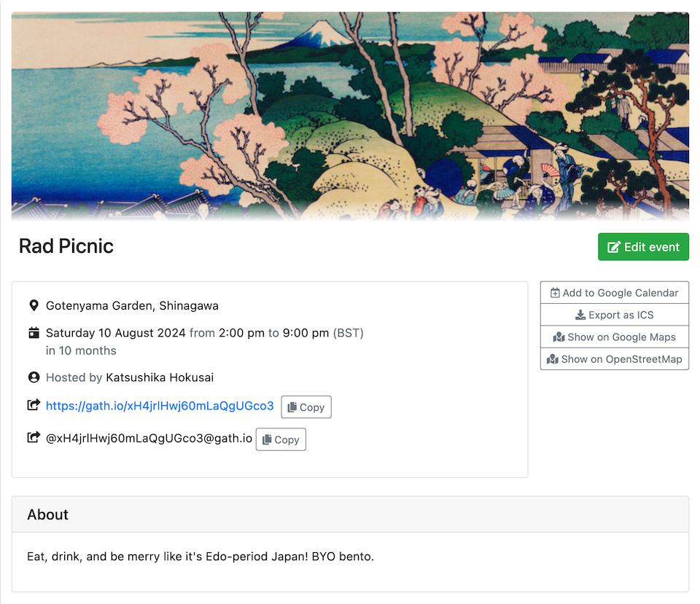Add the event to Google Calendar
700x604 pixels.
[614, 292]
